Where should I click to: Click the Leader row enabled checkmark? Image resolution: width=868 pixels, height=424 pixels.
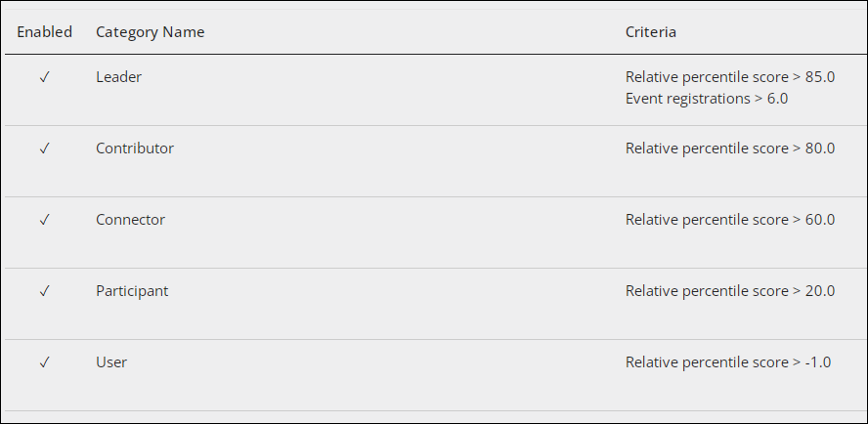(x=45, y=77)
